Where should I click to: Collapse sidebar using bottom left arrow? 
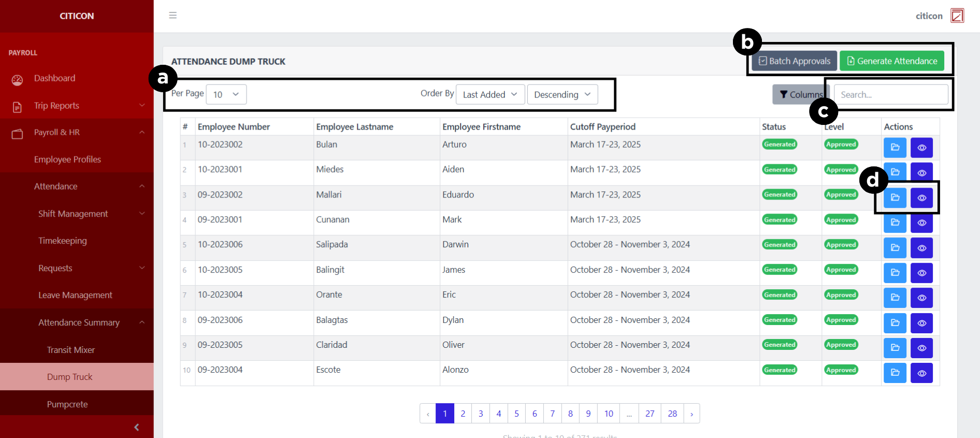coord(136,427)
